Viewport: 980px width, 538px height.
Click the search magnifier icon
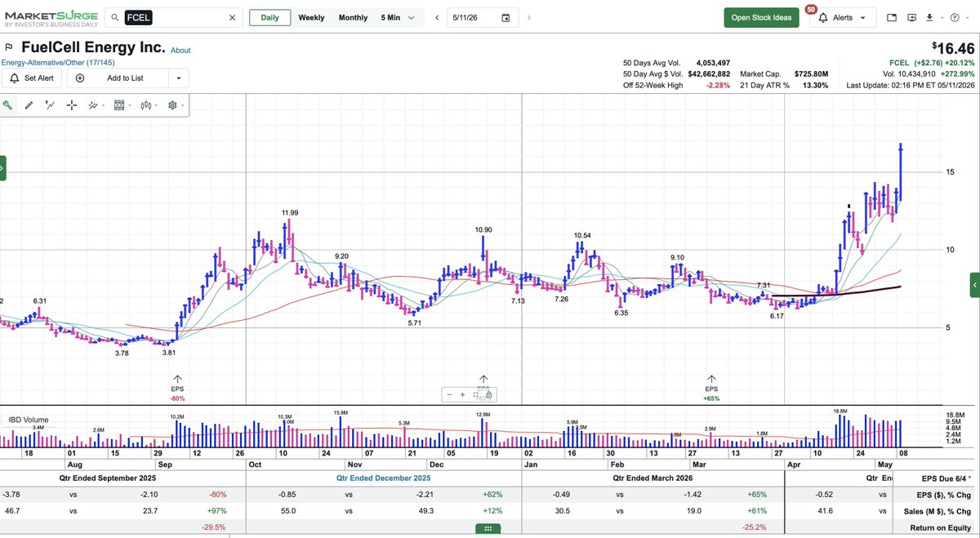116,17
